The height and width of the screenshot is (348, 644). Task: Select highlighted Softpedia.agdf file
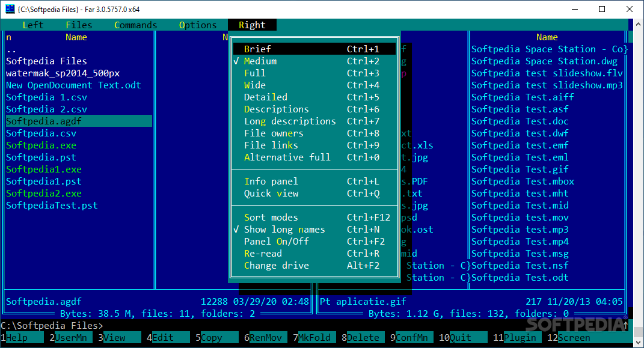pos(78,121)
